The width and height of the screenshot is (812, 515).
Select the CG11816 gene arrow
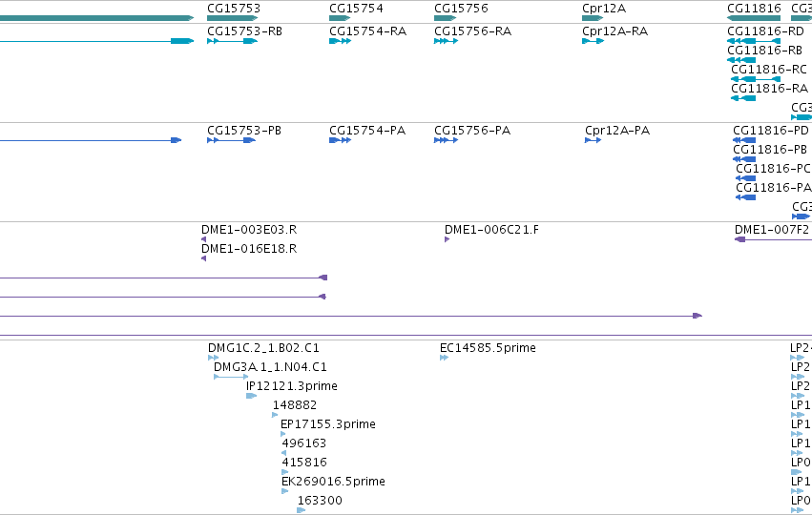(x=754, y=18)
